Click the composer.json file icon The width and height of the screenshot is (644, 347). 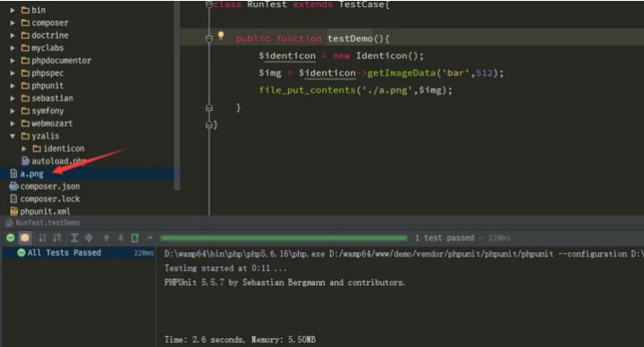(x=13, y=186)
